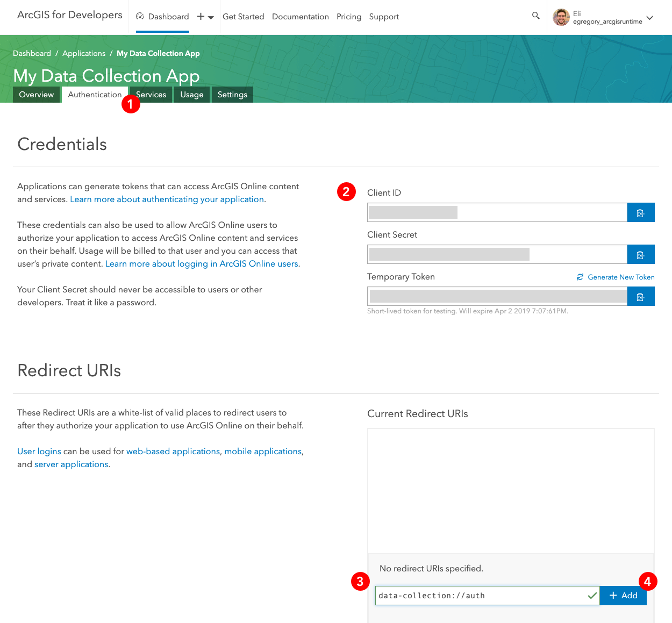The width and height of the screenshot is (672, 623).
Task: Open the server applications link
Action: (x=72, y=464)
